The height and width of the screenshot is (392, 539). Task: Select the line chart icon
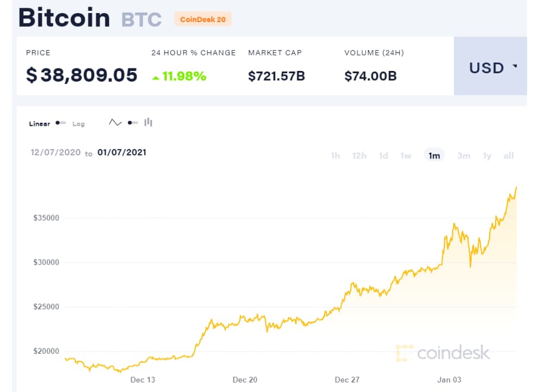pos(115,122)
